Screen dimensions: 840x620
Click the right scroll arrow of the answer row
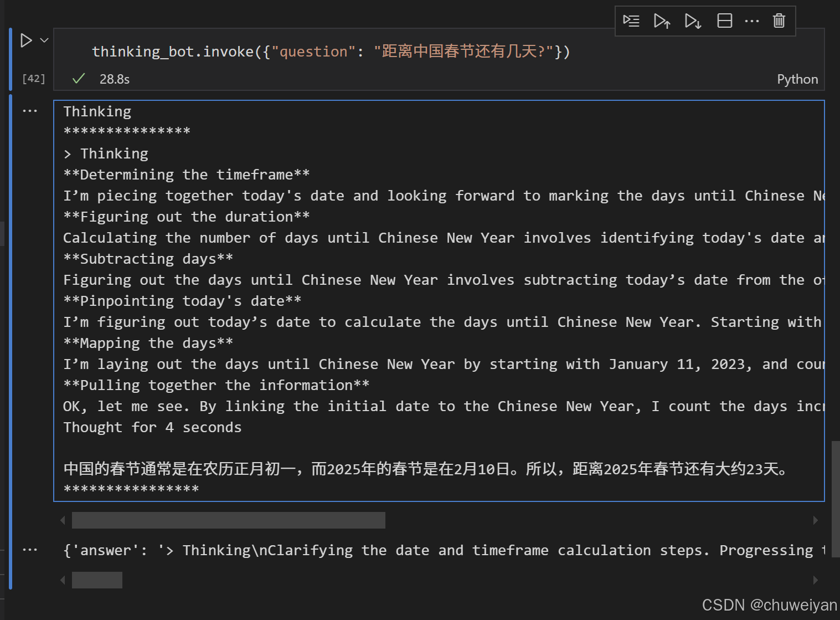[816, 580]
